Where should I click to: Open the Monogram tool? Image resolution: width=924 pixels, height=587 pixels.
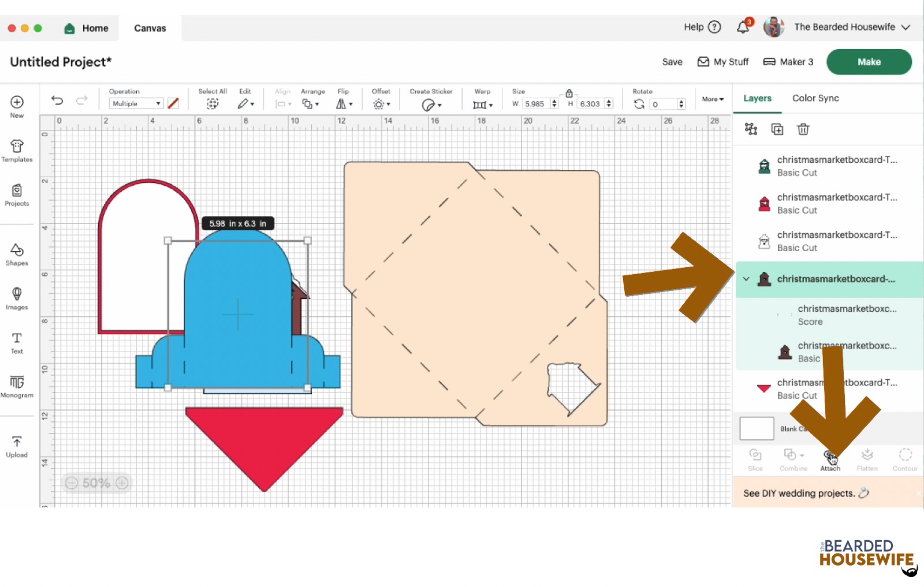[x=17, y=387]
